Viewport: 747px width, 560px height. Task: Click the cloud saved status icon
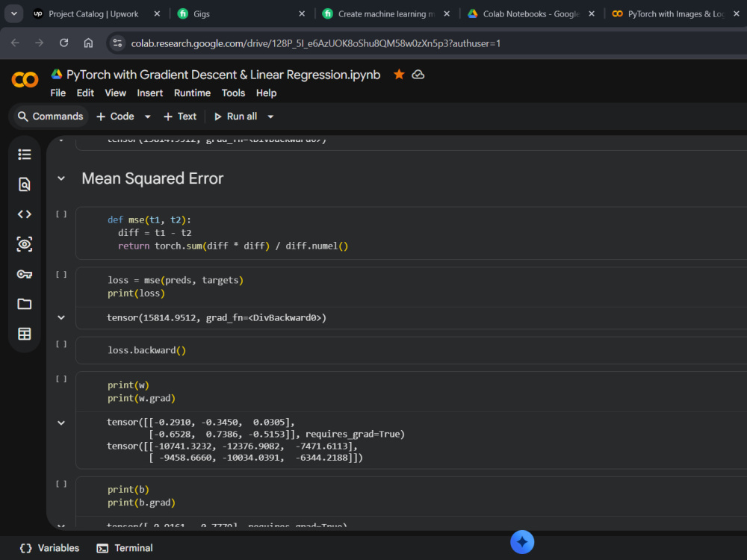[418, 75]
